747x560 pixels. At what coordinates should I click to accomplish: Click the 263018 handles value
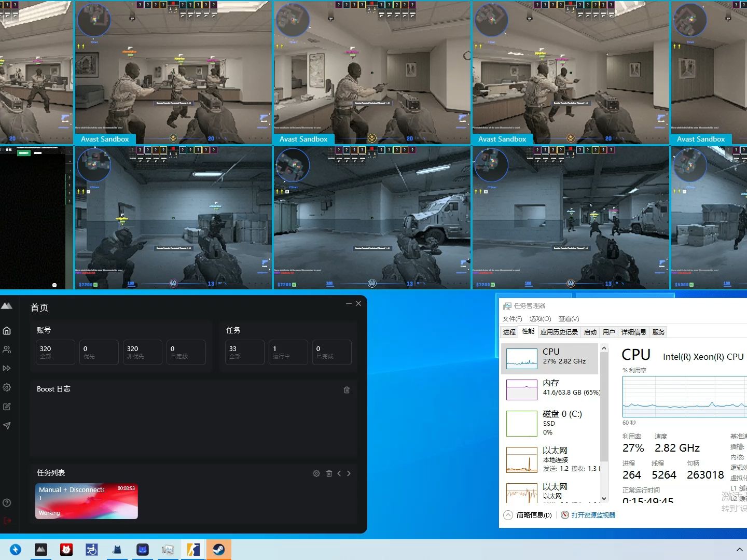tap(706, 475)
